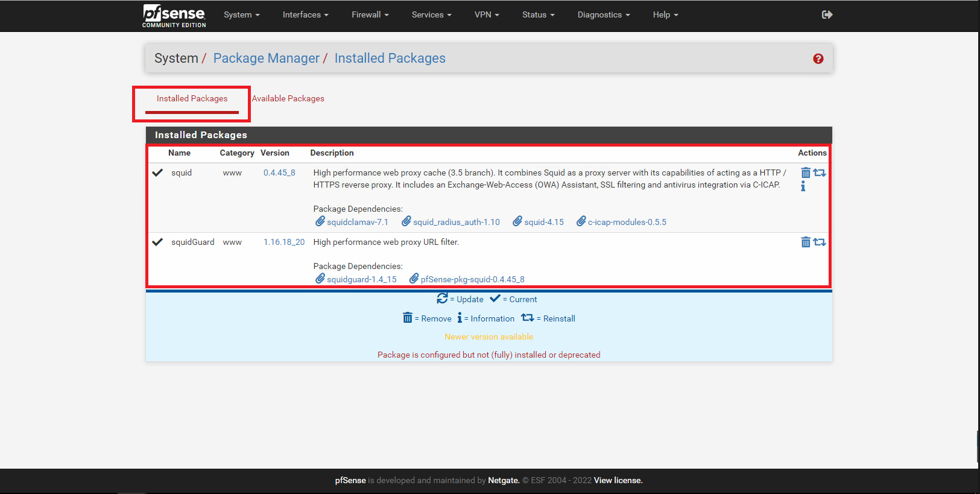Click the checkmark icon beside squid
This screenshot has width=980, height=494.
click(x=157, y=173)
